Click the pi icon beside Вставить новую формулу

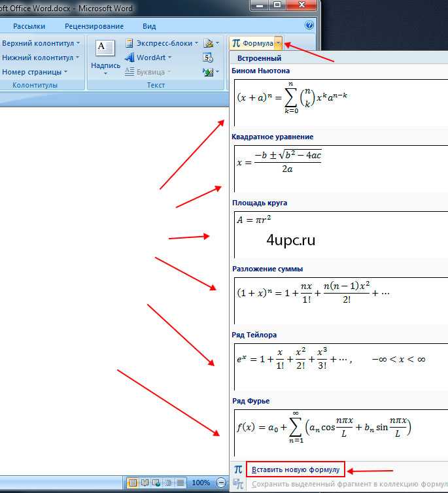tap(238, 469)
